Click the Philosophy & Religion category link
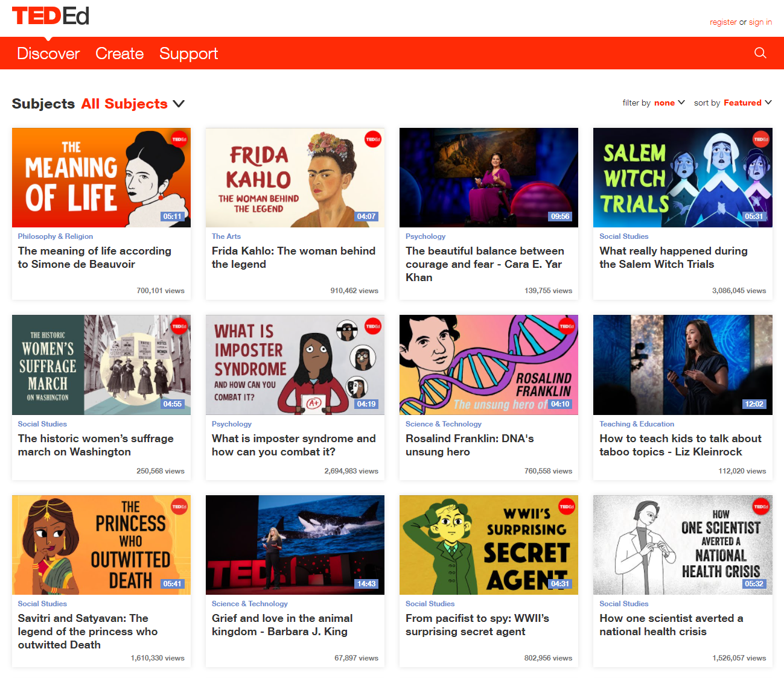This screenshot has height=678, width=784. (x=56, y=236)
